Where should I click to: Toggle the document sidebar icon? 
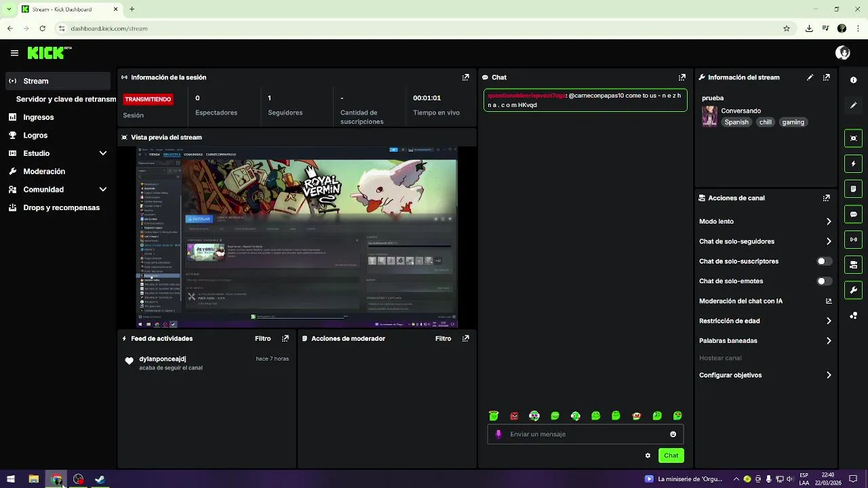click(x=853, y=188)
